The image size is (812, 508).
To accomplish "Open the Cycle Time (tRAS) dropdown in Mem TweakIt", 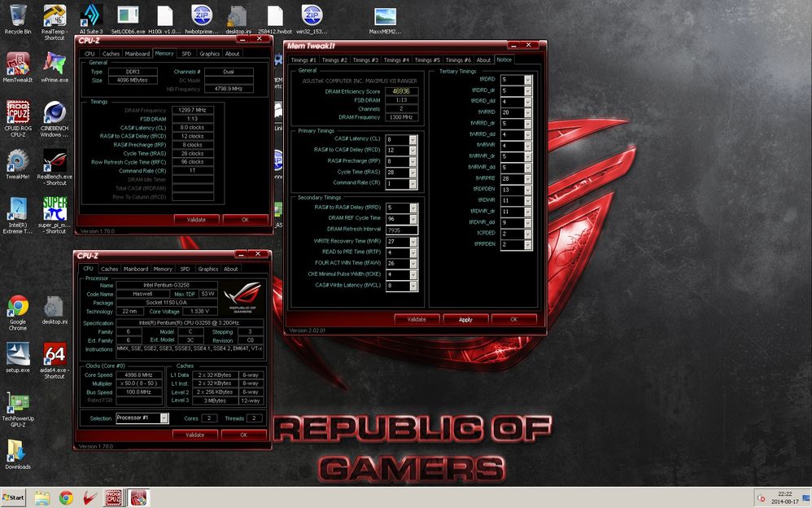I will coord(413,173).
